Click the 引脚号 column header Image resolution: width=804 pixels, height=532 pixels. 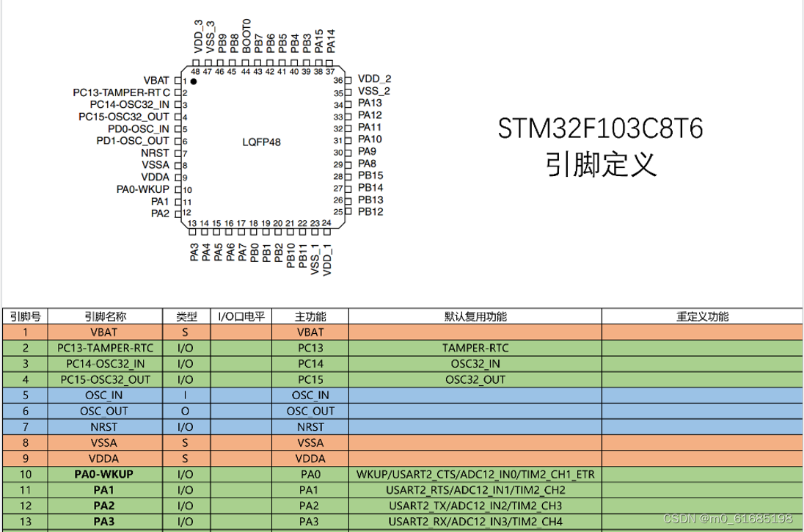point(25,316)
